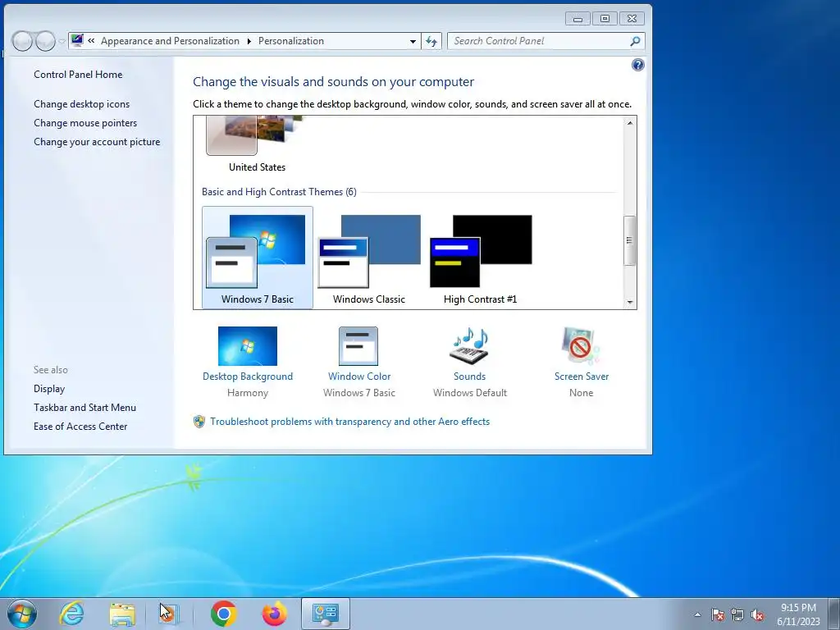Open the help question mark icon
The height and width of the screenshot is (630, 840).
pyautogui.click(x=637, y=66)
